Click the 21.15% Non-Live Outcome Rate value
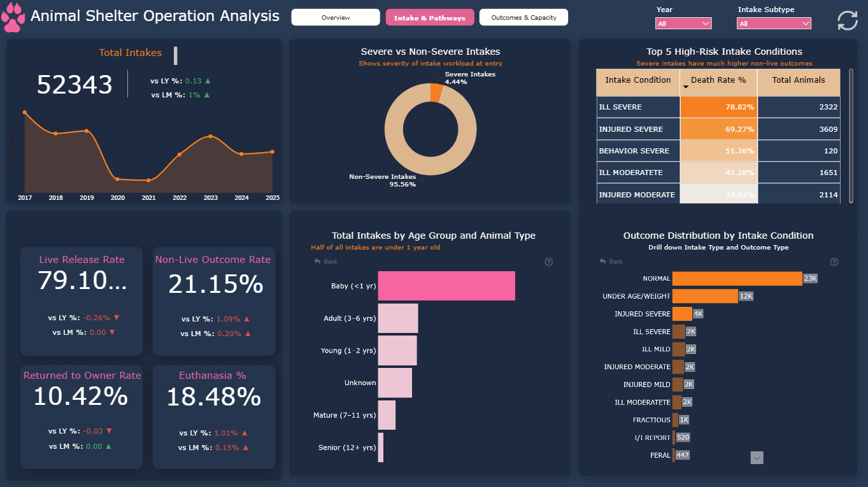The height and width of the screenshot is (487, 868). click(x=216, y=285)
